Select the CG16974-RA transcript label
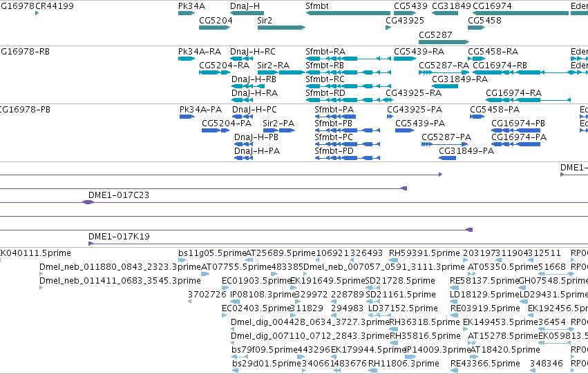Viewport: 588px width, 374px height. coord(514,93)
